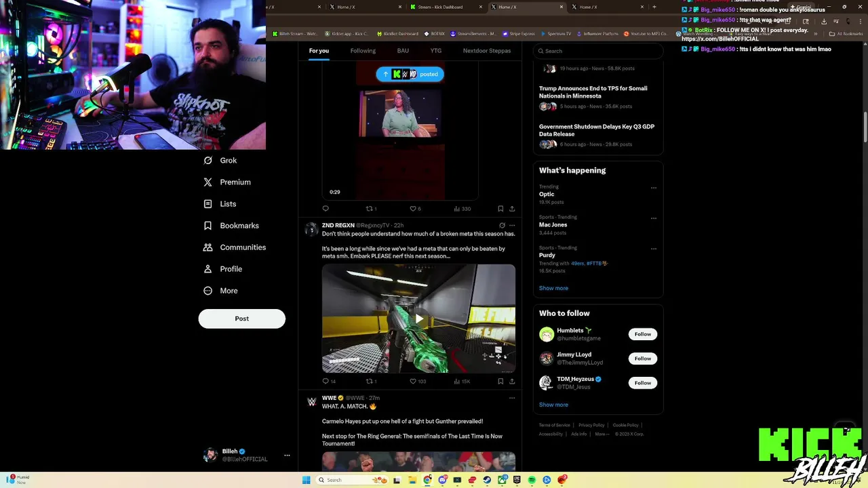Reply to ZND REGXN post with 14 replies
Screen dimensions: 868x488
click(328, 382)
